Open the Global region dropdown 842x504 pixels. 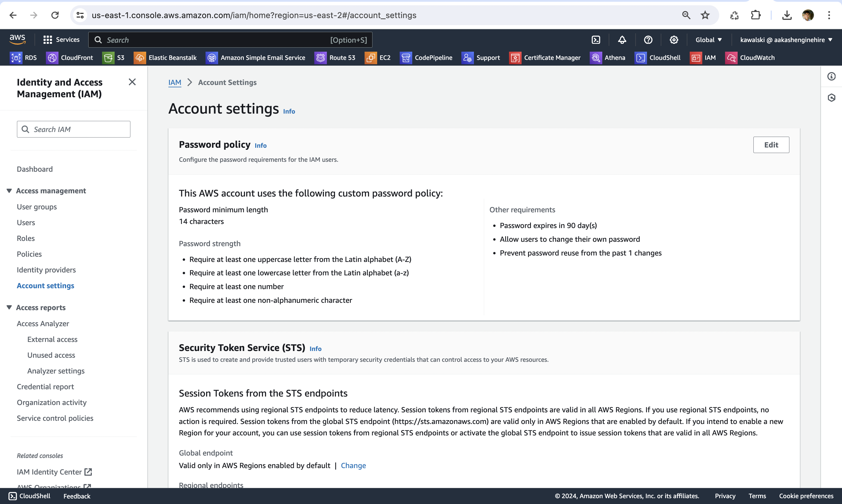click(709, 40)
